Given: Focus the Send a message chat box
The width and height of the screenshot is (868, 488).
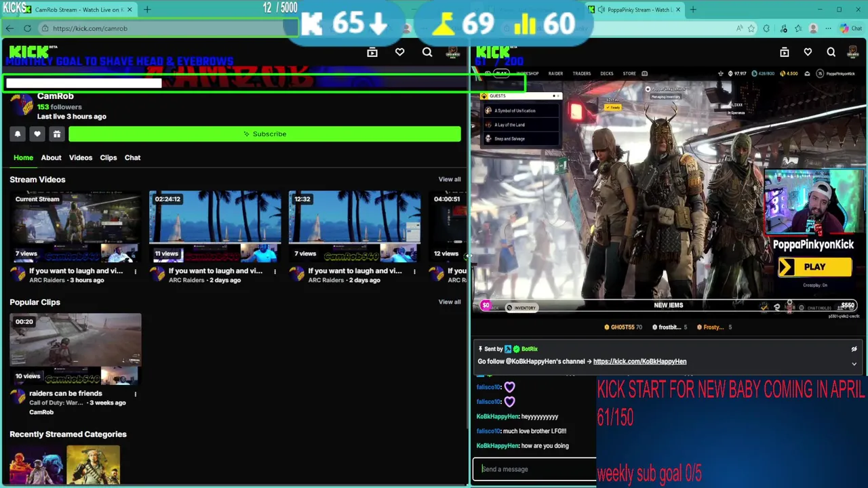Looking at the screenshot, I should tap(534, 469).
